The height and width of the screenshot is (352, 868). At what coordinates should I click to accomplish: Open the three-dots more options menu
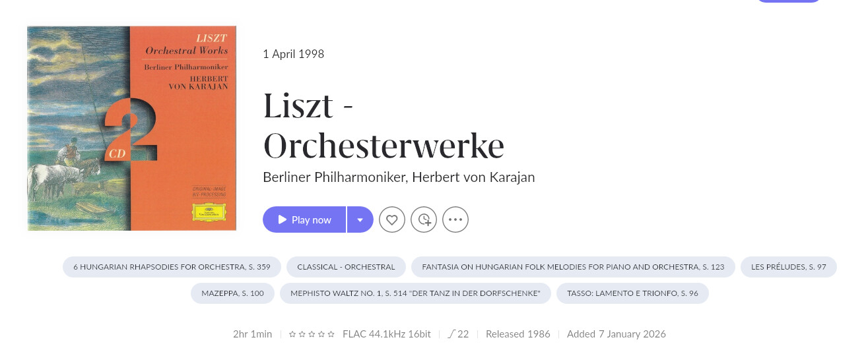click(x=455, y=220)
